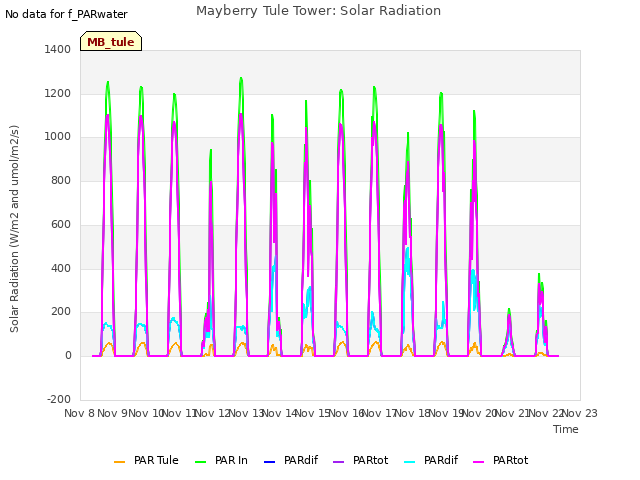Click the Nov 8 x-axis tick label

point(79,413)
